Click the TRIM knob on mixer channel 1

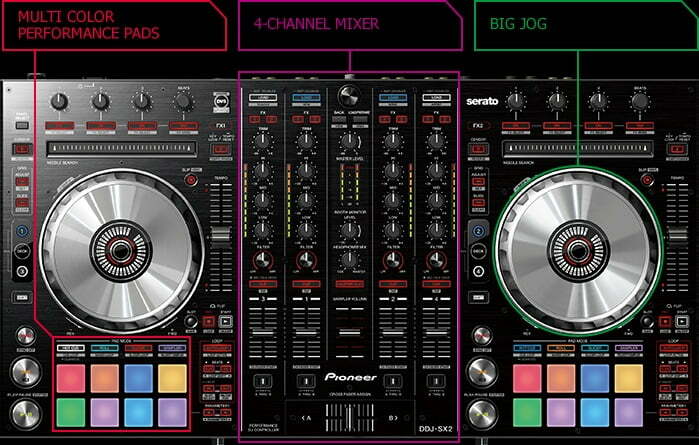[x=306, y=141]
